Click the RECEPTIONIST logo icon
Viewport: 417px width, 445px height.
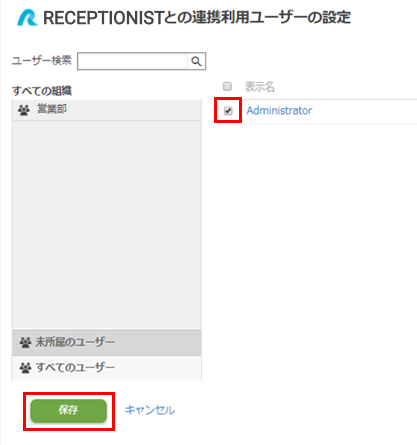tap(27, 18)
